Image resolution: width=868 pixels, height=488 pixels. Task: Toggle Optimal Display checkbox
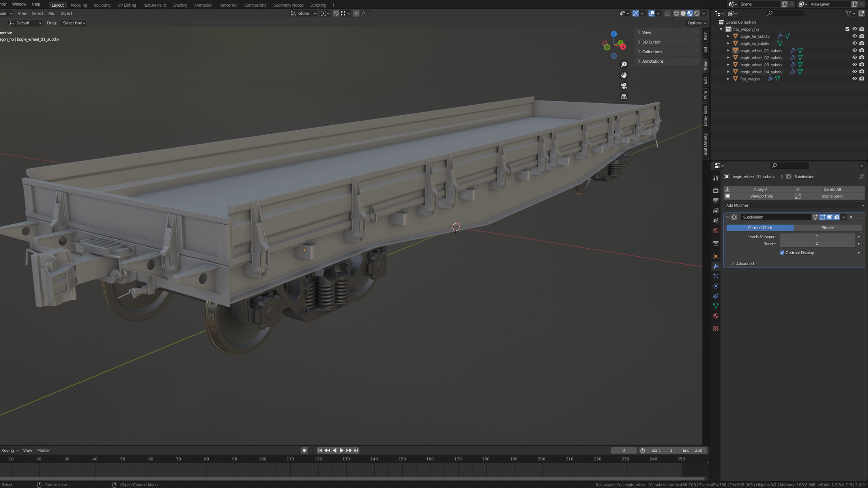[782, 253]
